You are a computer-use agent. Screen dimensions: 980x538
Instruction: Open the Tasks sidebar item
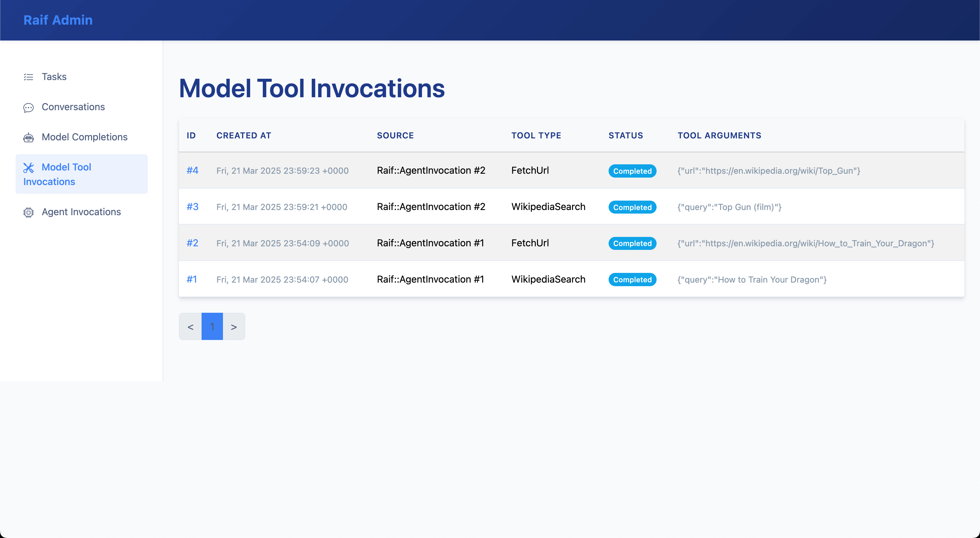[x=81, y=77]
